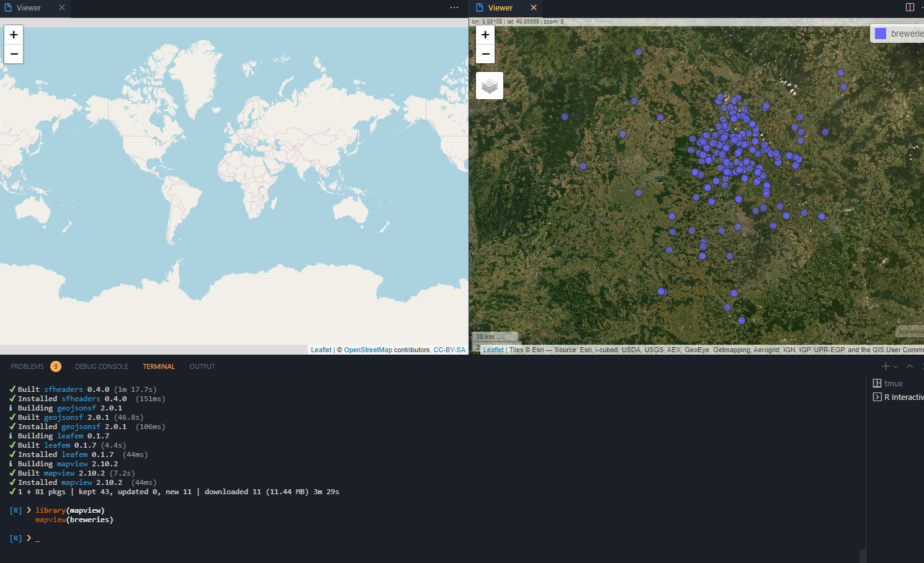Click the 'Built mapview 2.10.2' line

click(72, 473)
